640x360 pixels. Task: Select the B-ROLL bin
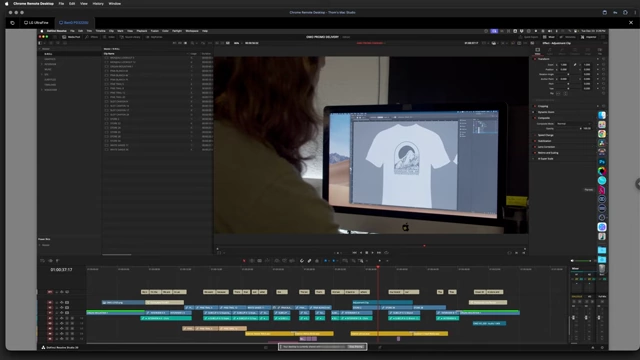[x=48, y=54]
